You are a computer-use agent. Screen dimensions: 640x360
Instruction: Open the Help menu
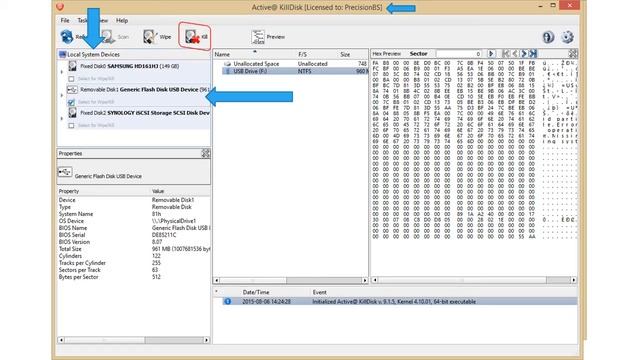point(122,20)
